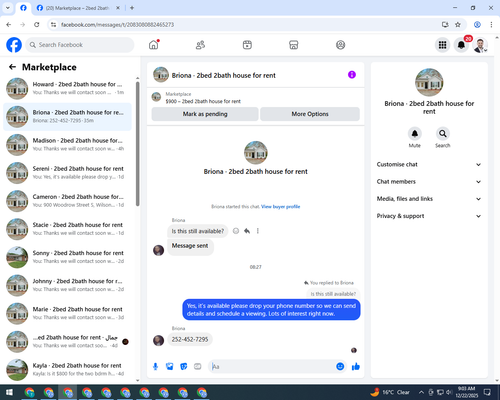Open the nine-dot menu grid icon

(442, 45)
